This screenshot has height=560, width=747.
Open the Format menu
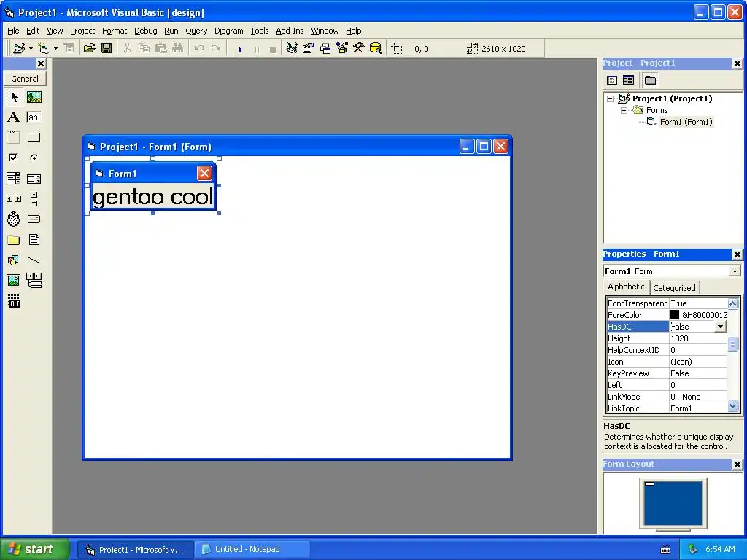(x=115, y=31)
